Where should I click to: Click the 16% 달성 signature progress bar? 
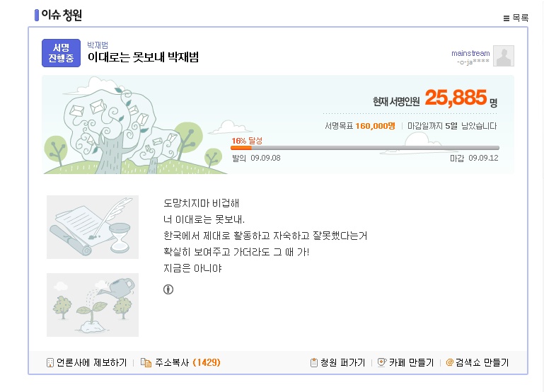point(365,148)
